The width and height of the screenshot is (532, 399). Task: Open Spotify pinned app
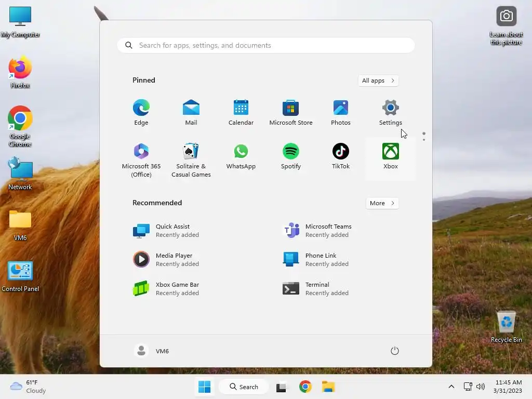[291, 157]
